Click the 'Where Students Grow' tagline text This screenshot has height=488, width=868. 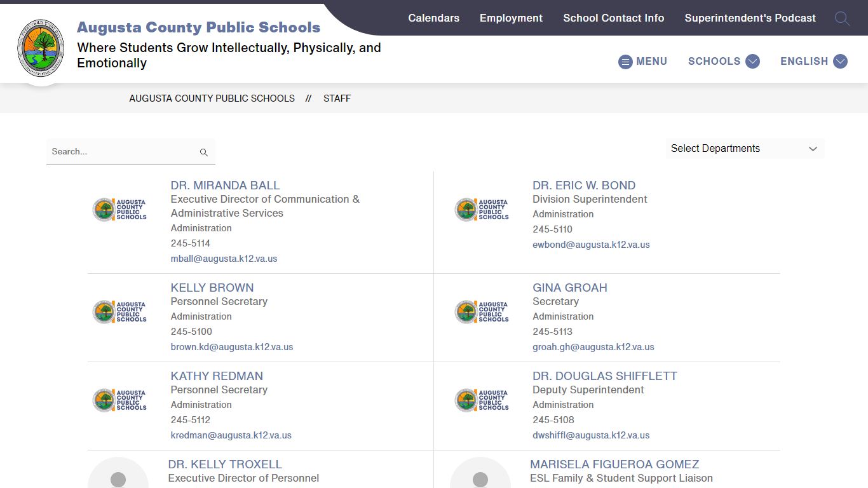click(x=229, y=55)
